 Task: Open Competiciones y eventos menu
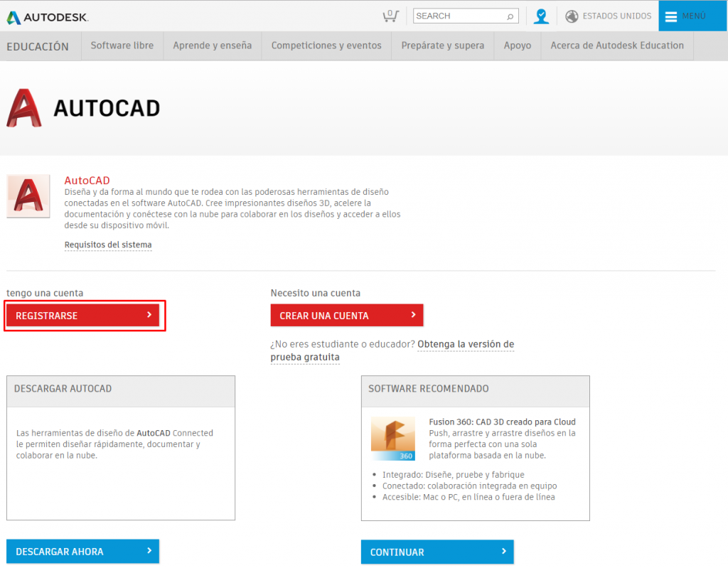326,45
